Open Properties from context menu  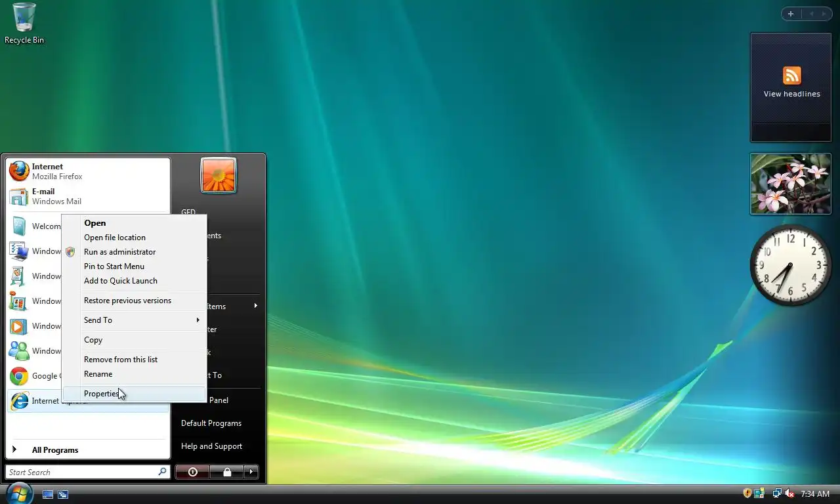click(x=134, y=394)
